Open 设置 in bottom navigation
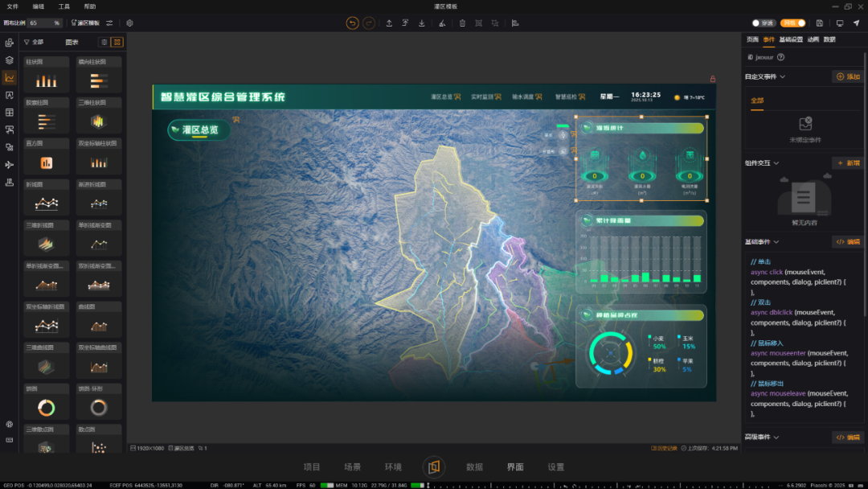 tap(556, 466)
